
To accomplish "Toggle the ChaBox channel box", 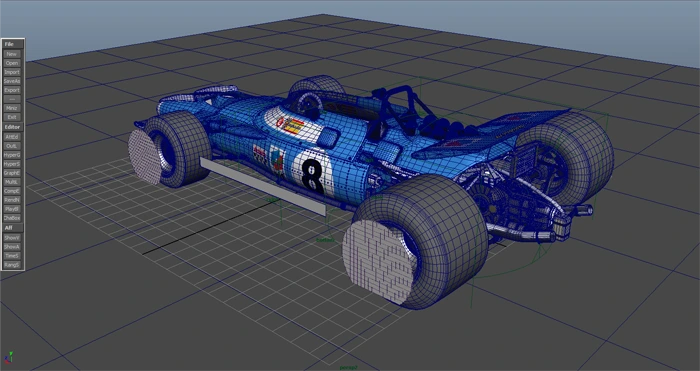I will point(12,218).
